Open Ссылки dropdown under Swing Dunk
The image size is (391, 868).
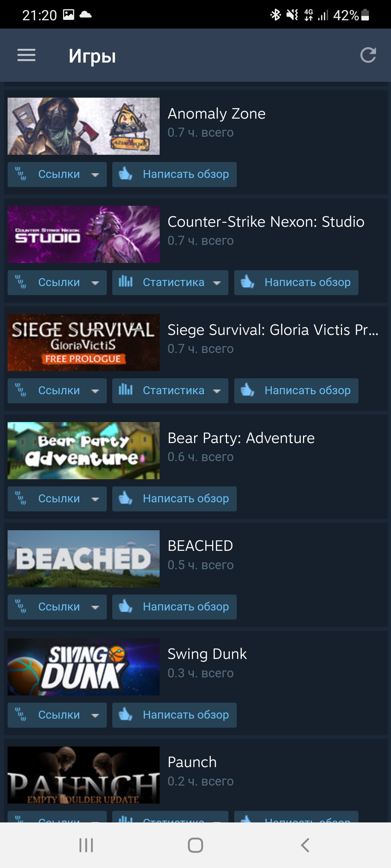tap(57, 715)
